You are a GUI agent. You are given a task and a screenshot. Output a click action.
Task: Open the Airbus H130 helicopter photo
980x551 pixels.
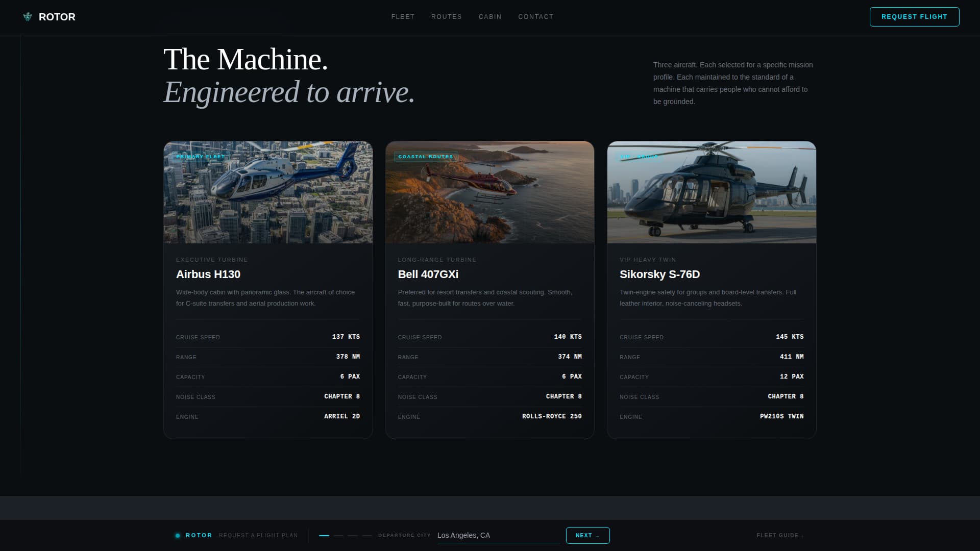(268, 192)
